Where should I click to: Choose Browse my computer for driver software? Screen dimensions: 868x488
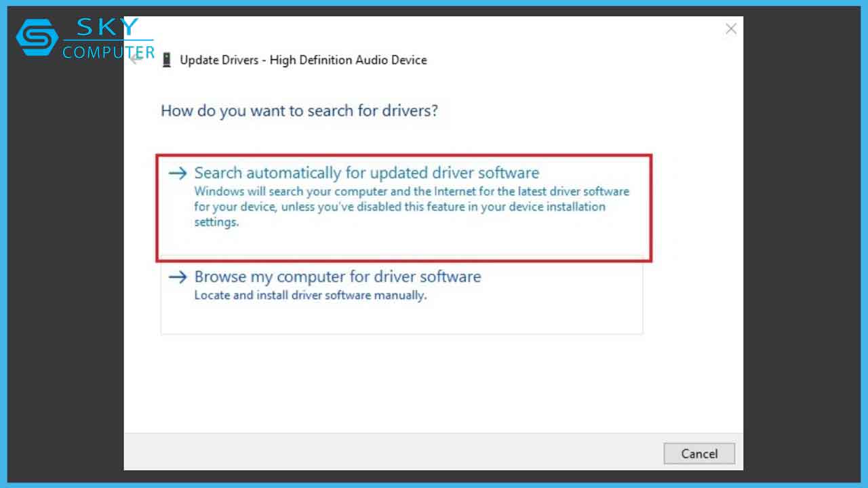tap(337, 277)
